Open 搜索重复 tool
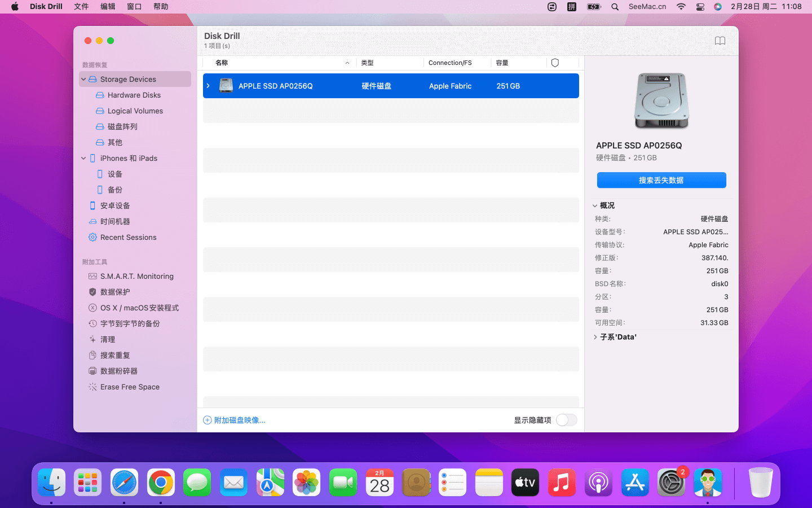Screen dimensions: 812x508 click(x=115, y=355)
